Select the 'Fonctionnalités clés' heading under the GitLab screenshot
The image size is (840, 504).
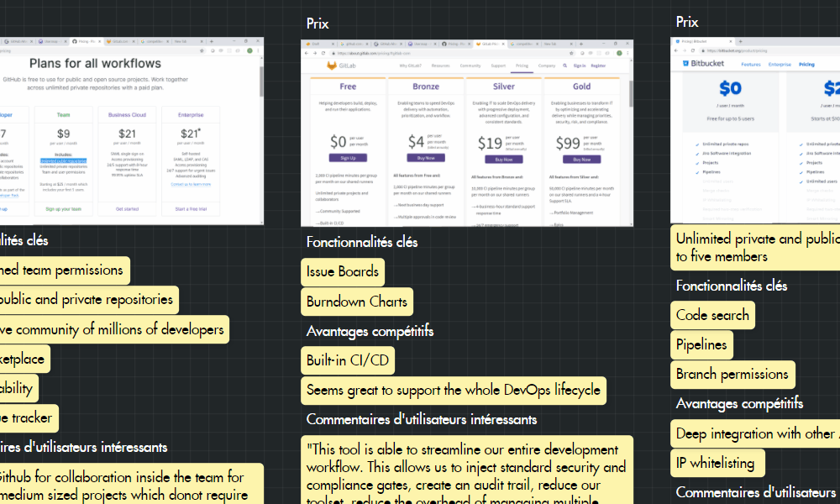click(362, 242)
